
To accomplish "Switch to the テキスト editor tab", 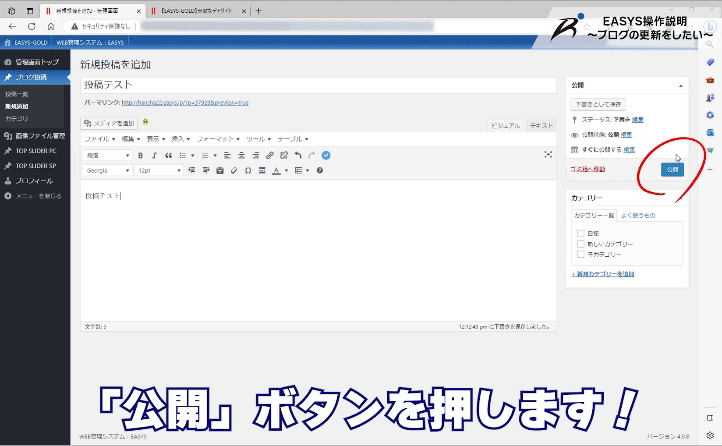I will (x=541, y=126).
